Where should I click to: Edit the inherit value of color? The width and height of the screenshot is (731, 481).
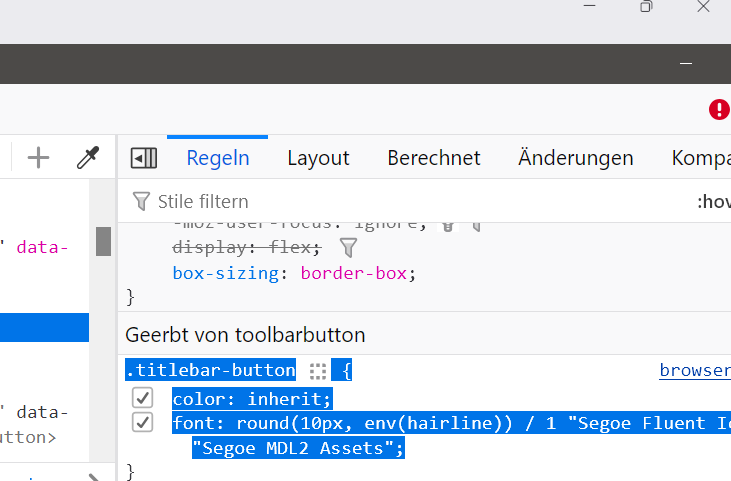click(285, 399)
